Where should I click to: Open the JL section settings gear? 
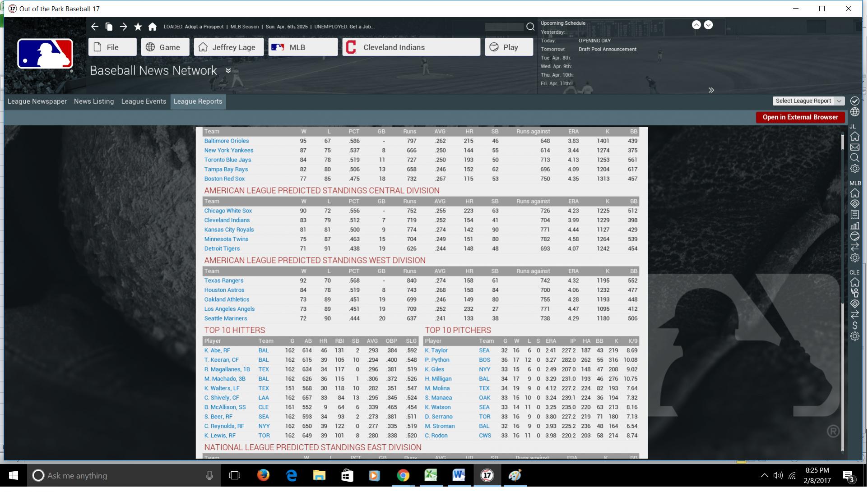854,169
